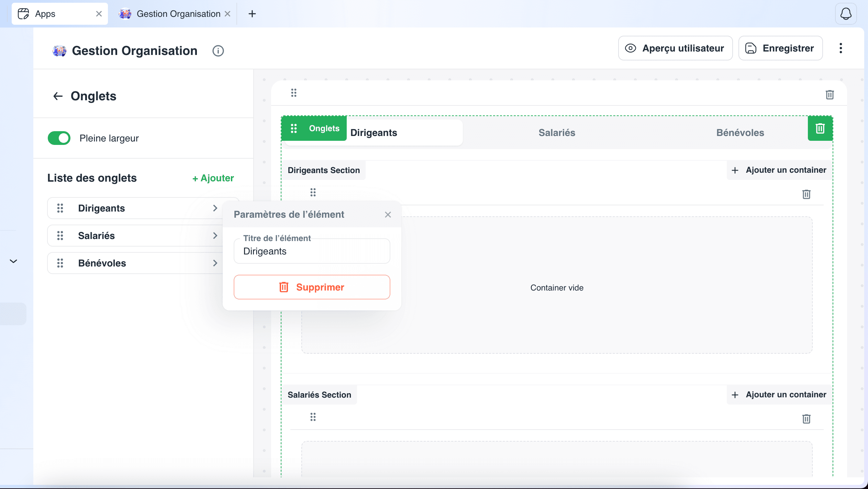Open the info icon next to Gestion Organisation
This screenshot has height=489, width=868.
click(218, 51)
